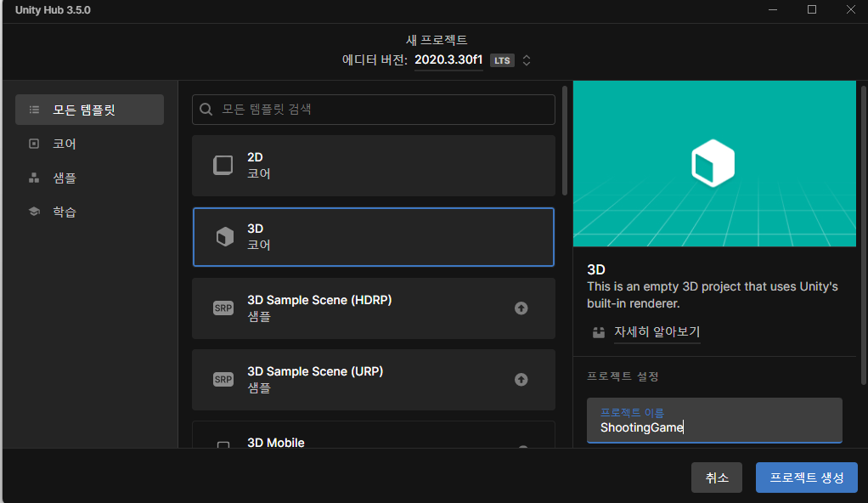Viewport: 868px width, 503px height.
Task: Click the package icon beside 자세히 알아보기
Action: (599, 332)
